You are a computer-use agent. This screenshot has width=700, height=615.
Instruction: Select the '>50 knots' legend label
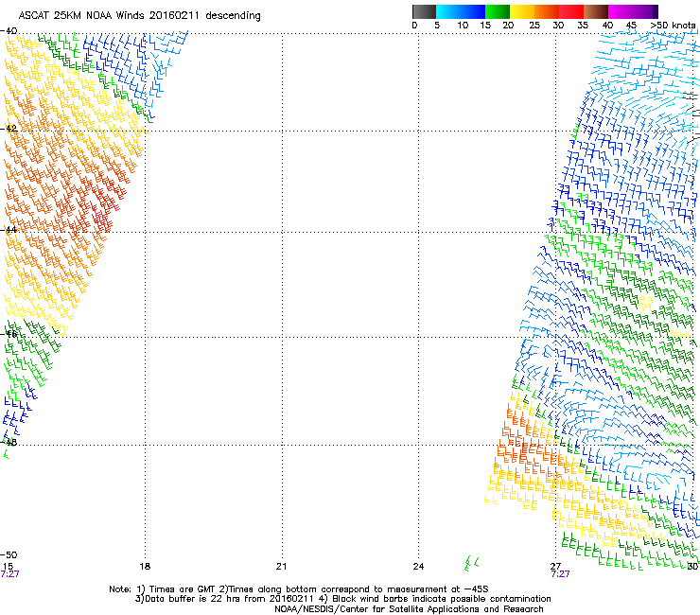674,26
